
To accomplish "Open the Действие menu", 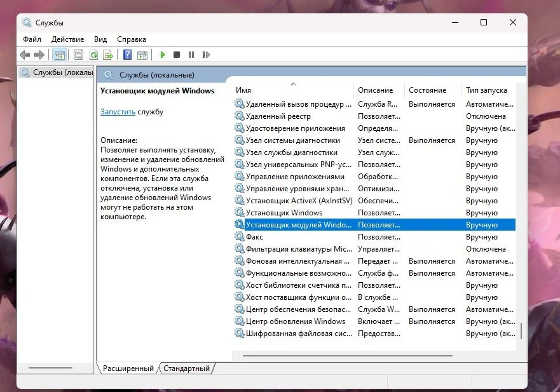I will [67, 39].
